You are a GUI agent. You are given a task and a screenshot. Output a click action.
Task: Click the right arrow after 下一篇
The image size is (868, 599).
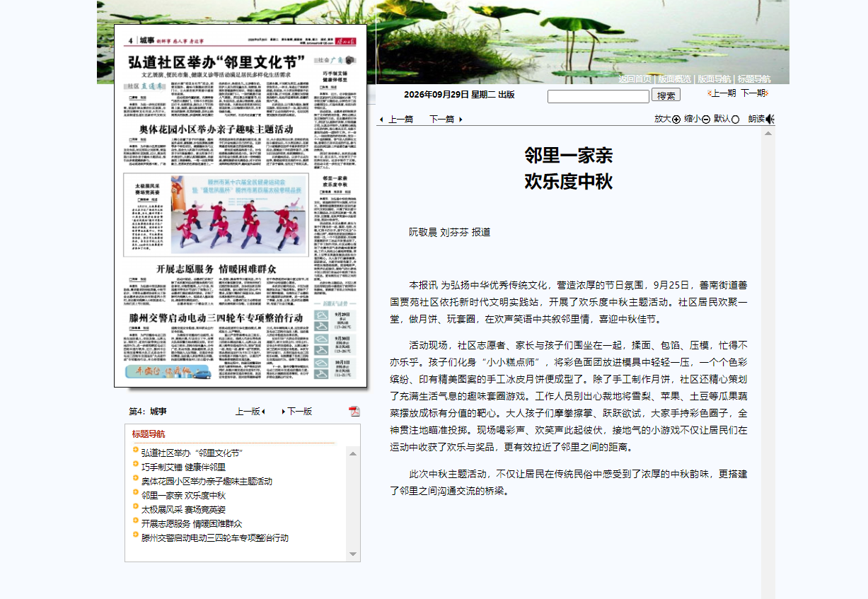pos(461,120)
